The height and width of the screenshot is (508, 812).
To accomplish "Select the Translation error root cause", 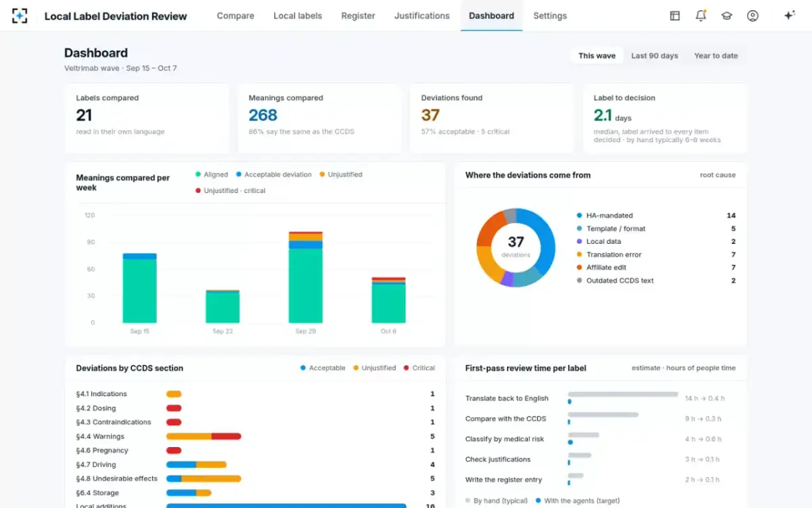I will (656, 255).
